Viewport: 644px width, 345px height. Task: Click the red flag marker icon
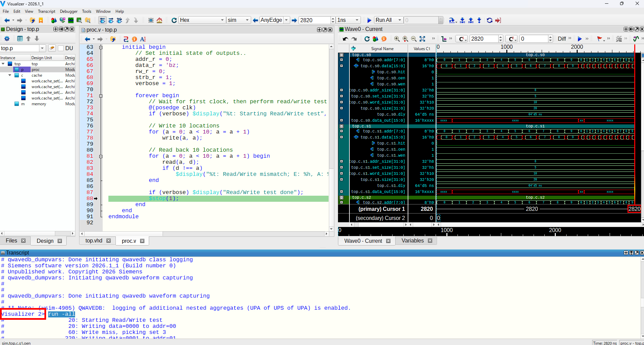tap(600, 39)
